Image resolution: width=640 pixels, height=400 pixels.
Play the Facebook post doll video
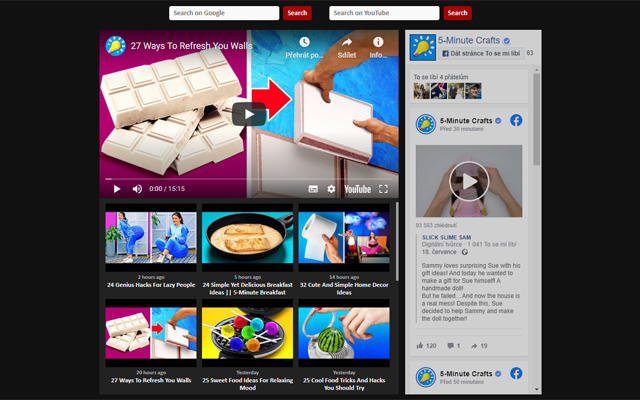tap(469, 181)
